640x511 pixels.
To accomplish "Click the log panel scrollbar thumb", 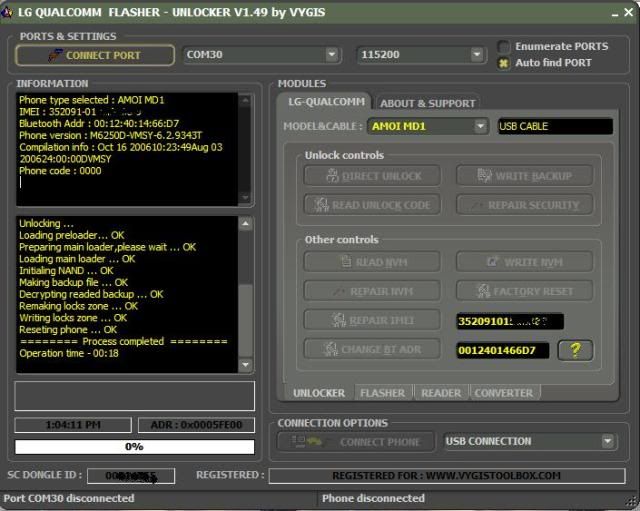I will coord(245,322).
